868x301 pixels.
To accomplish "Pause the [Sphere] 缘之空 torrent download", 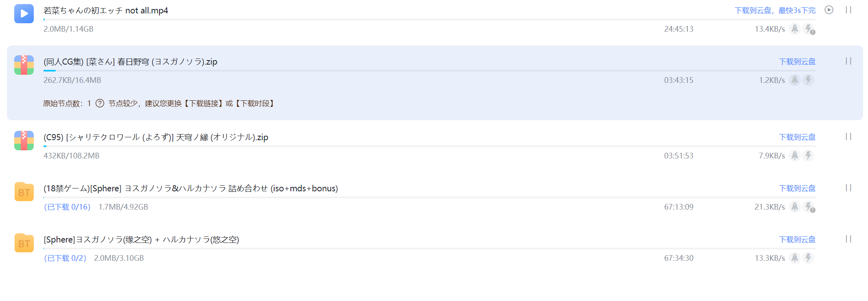I will (x=848, y=239).
